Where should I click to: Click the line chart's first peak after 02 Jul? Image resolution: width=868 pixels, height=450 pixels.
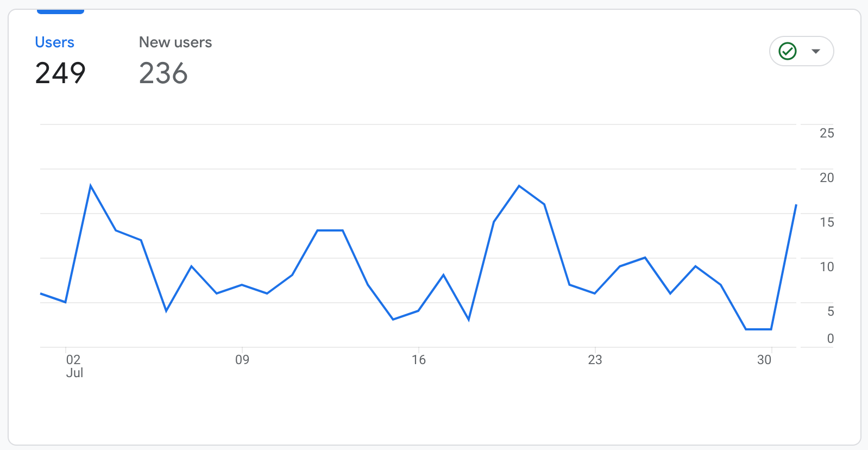[x=91, y=186]
